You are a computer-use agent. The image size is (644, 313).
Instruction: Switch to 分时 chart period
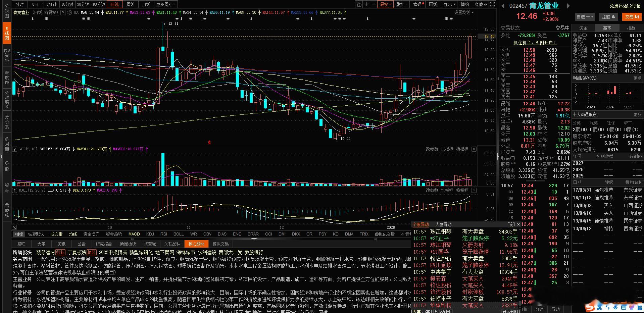point(20,4)
